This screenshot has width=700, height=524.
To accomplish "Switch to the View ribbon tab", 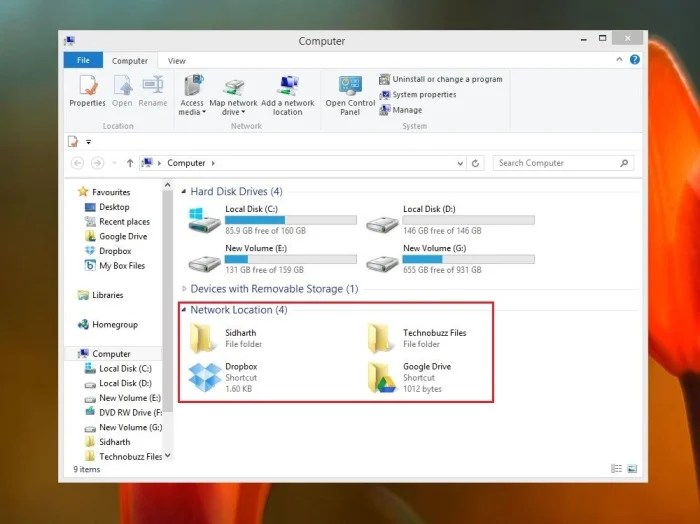I will [x=176, y=61].
